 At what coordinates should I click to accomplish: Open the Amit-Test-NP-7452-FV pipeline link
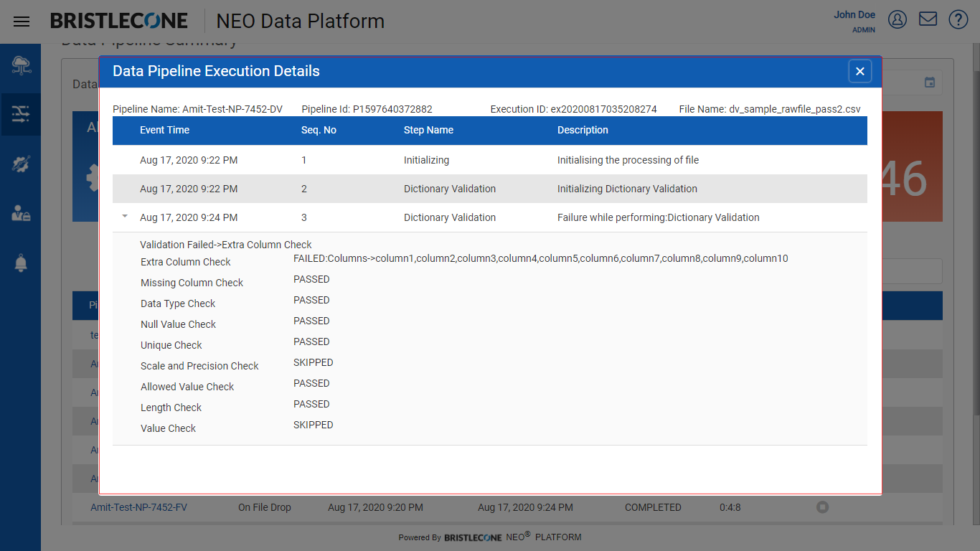coord(138,507)
